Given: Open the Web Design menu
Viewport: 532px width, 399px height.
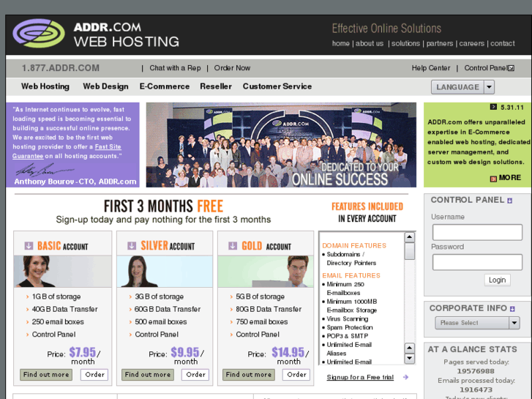Looking at the screenshot, I should tap(105, 86).
